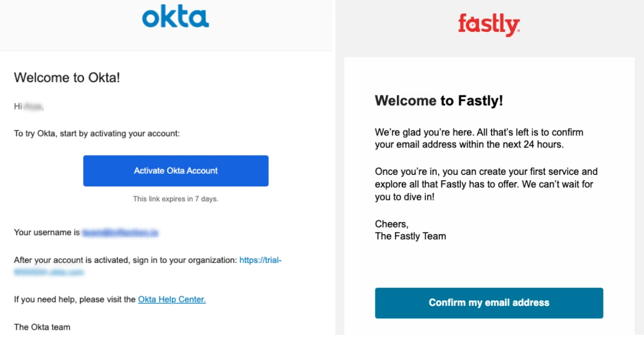Click the blurred recipient name after Hi
The width and height of the screenshot is (644, 337).
pos(33,107)
